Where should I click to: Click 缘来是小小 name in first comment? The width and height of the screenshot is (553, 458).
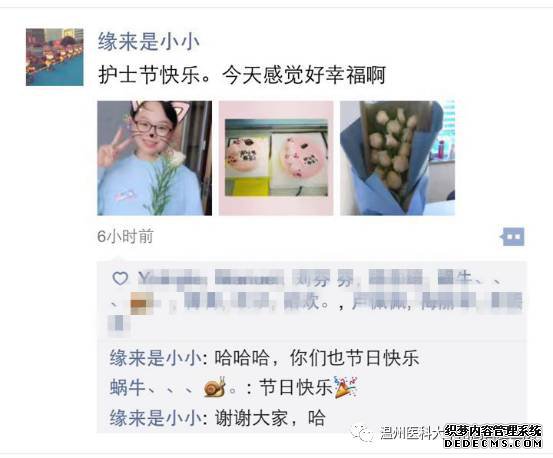pos(156,358)
